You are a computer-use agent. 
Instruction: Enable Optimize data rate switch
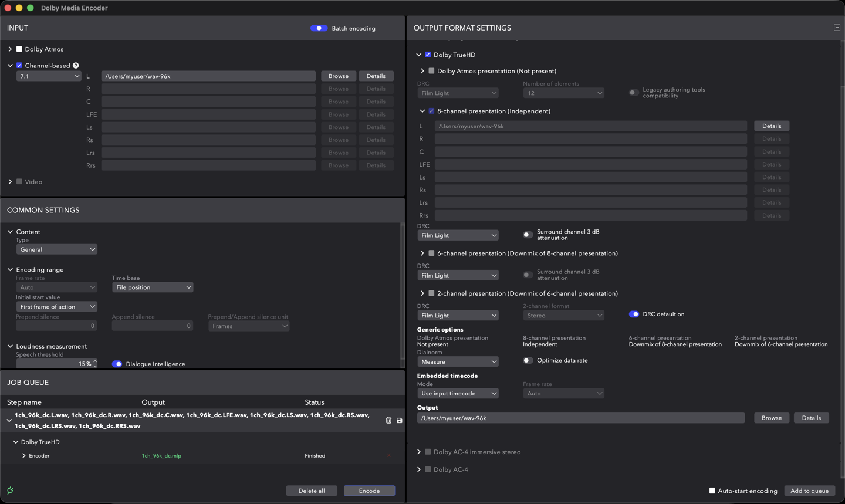(x=528, y=360)
